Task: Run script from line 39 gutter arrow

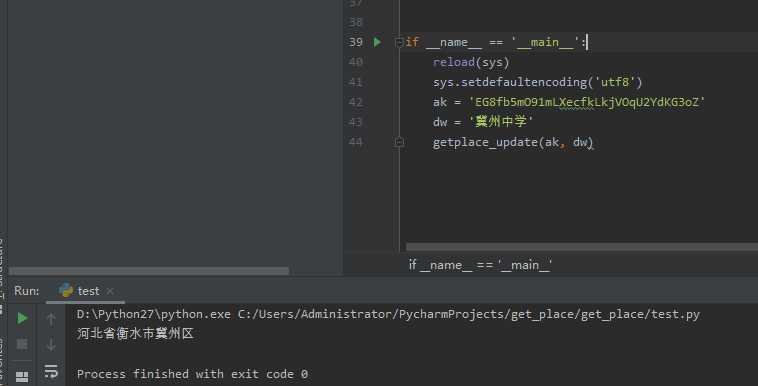Action: pyautogui.click(x=377, y=42)
